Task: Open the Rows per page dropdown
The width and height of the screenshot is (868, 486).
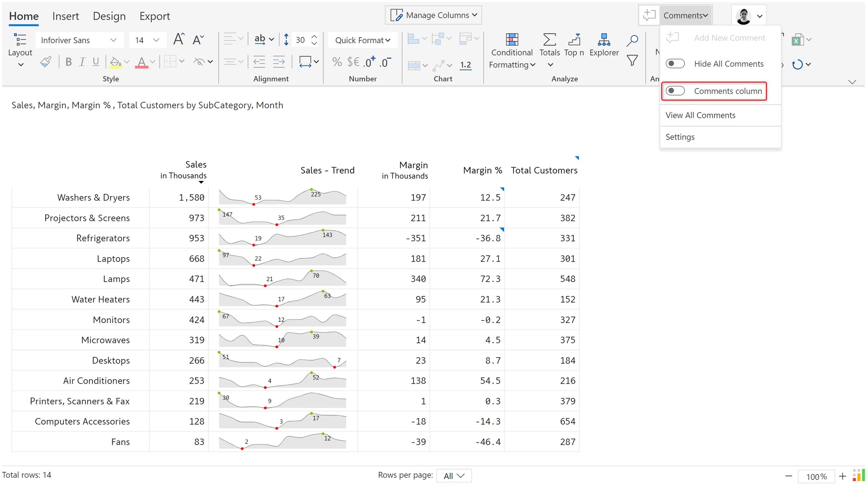Action: (x=454, y=476)
